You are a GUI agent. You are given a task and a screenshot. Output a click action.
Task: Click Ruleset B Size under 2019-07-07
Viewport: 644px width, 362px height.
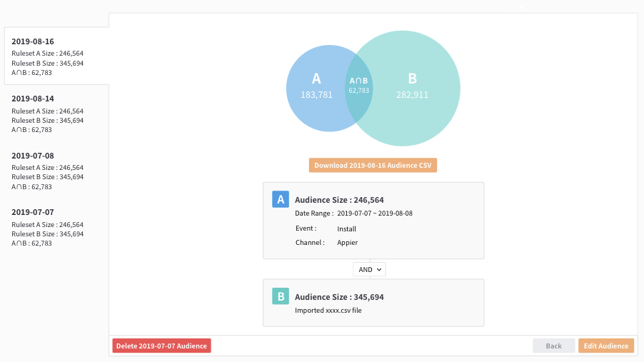click(47, 233)
